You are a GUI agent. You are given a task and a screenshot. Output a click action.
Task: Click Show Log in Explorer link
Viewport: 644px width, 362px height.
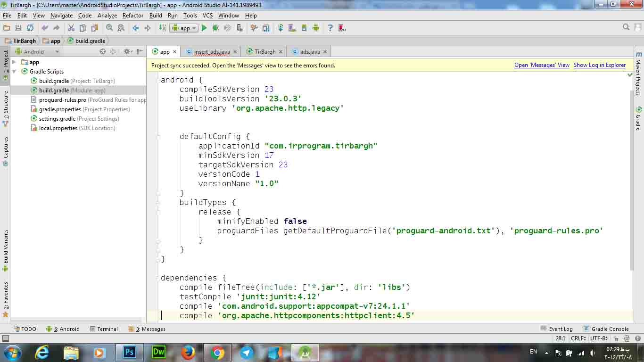point(600,65)
